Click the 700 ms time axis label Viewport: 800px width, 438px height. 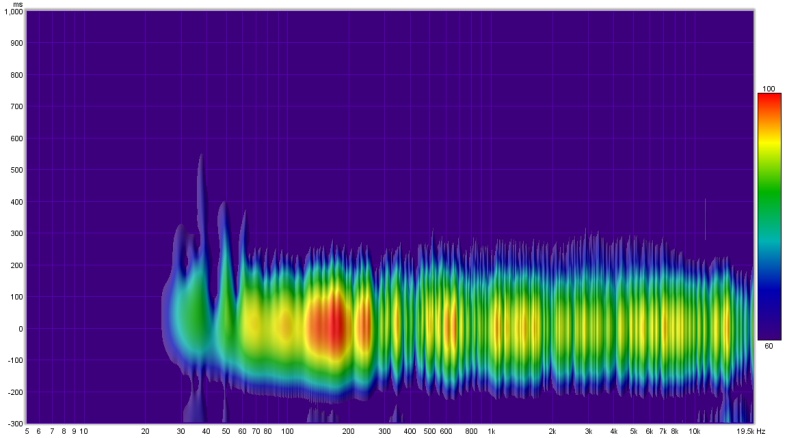coord(17,107)
